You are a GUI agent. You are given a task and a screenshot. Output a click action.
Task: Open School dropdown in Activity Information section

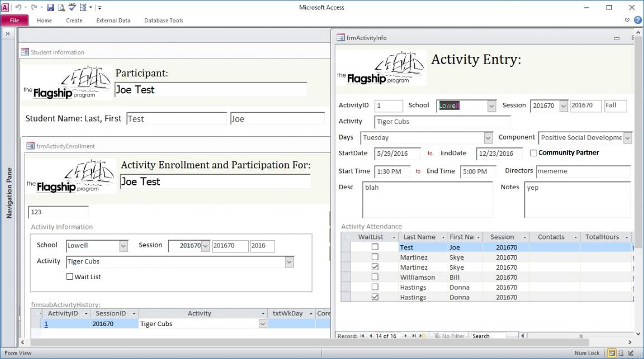123,246
